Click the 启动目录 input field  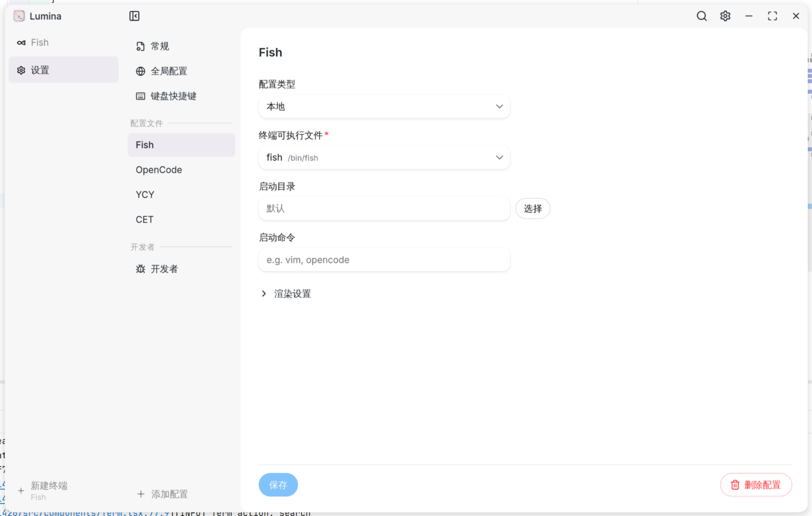tap(384, 209)
